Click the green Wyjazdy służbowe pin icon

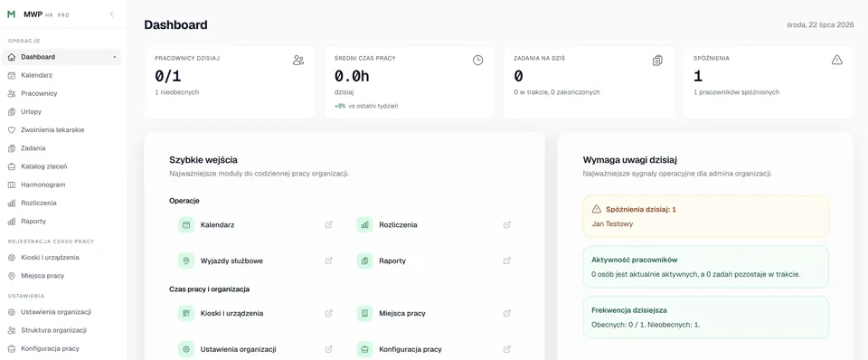click(x=186, y=261)
